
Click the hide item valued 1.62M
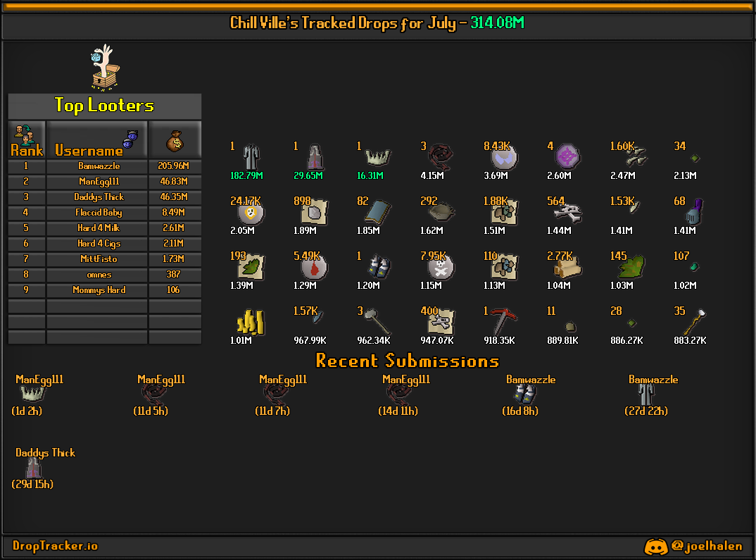(x=441, y=212)
